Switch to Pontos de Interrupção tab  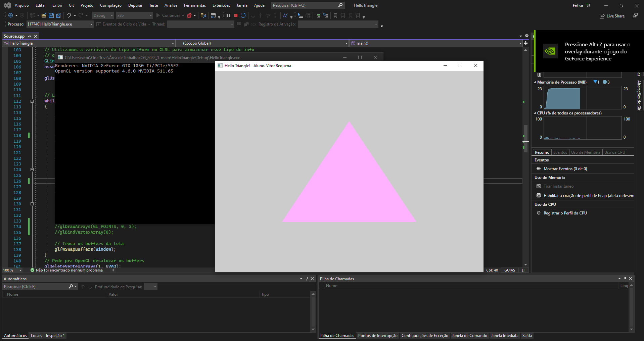click(378, 336)
